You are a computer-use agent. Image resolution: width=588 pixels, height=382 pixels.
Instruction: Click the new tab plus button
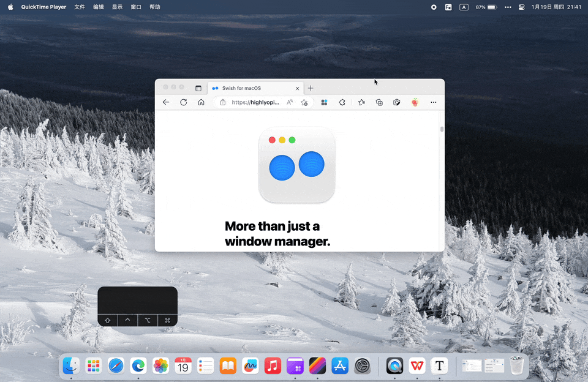(x=311, y=88)
